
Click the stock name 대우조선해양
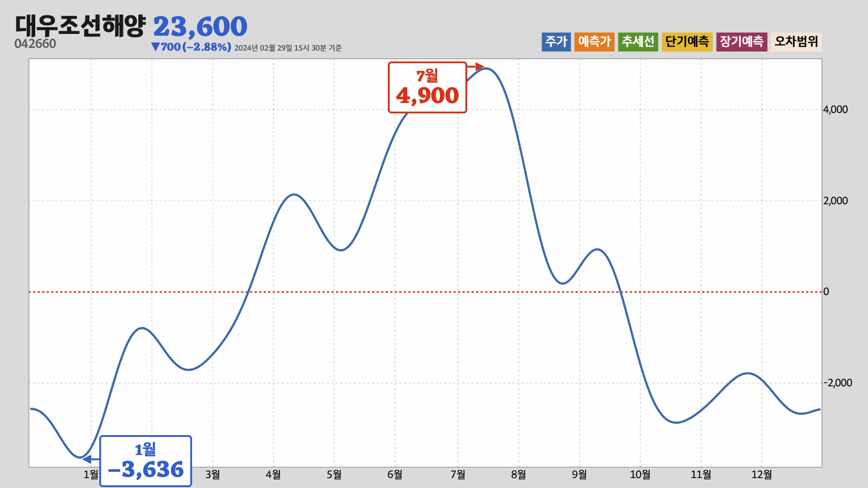coord(80,26)
